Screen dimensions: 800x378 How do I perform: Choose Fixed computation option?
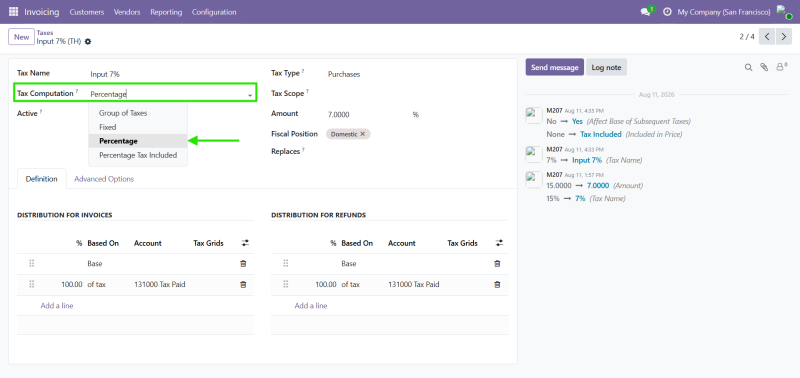[108, 127]
